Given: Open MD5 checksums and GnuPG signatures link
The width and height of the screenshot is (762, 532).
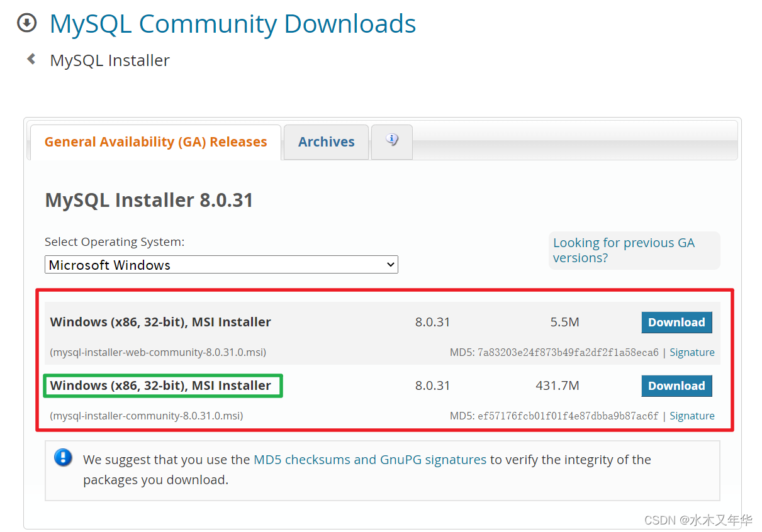Looking at the screenshot, I should click(x=370, y=460).
